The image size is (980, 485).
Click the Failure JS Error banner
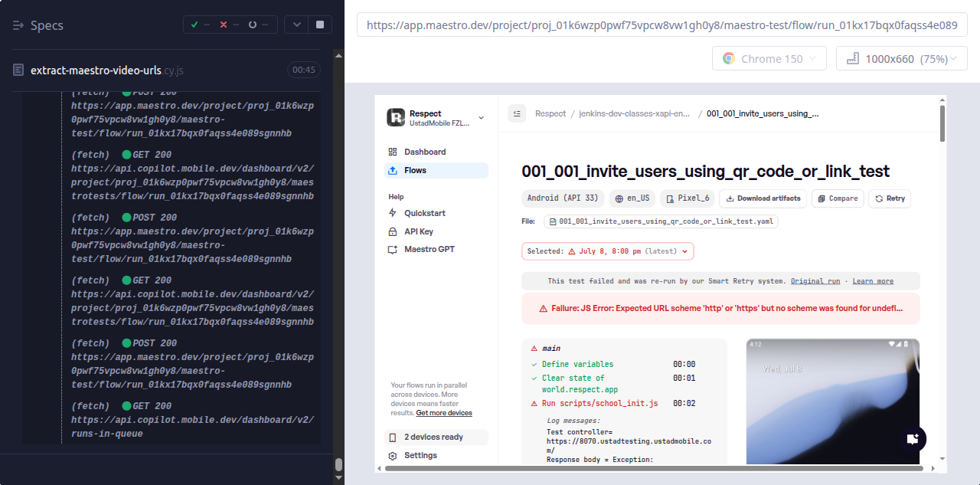coord(720,308)
